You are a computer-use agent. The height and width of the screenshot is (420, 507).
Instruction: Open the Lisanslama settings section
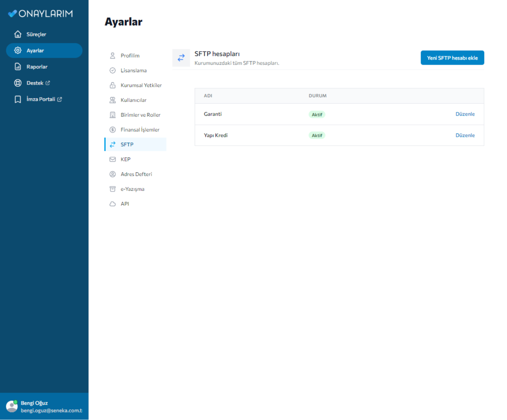pyautogui.click(x=134, y=70)
